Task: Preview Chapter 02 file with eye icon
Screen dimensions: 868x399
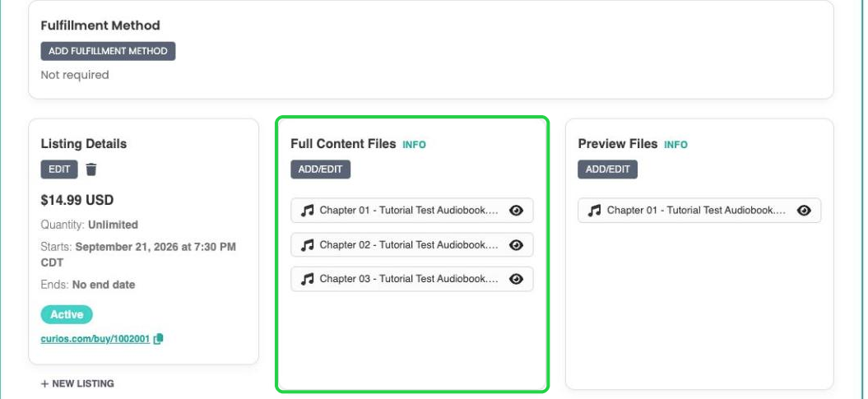Action: click(x=516, y=244)
